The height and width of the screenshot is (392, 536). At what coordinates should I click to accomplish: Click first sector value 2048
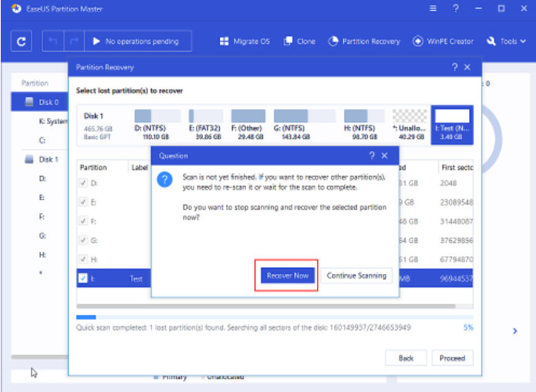(448, 183)
